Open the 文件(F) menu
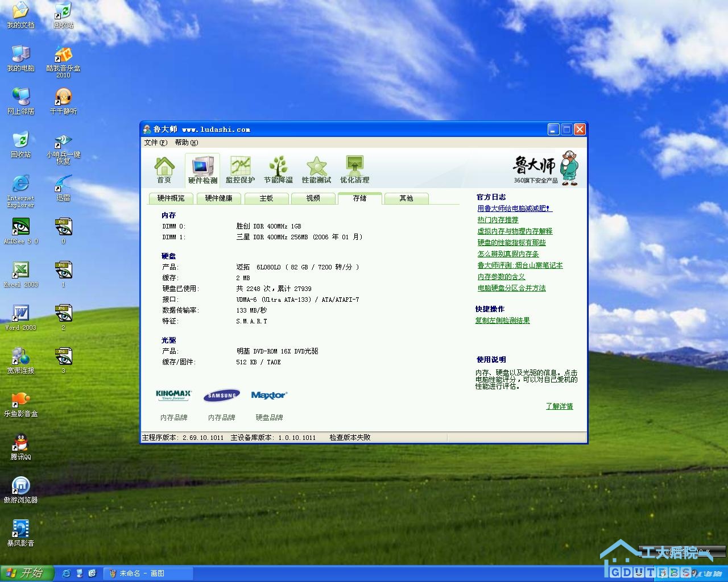728x582 pixels. 155,143
